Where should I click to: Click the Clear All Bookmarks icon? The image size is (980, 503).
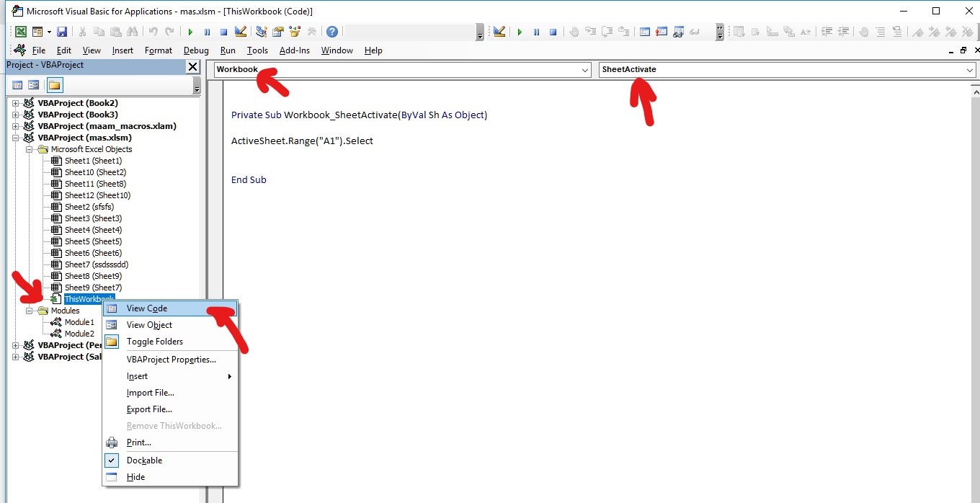point(968,32)
